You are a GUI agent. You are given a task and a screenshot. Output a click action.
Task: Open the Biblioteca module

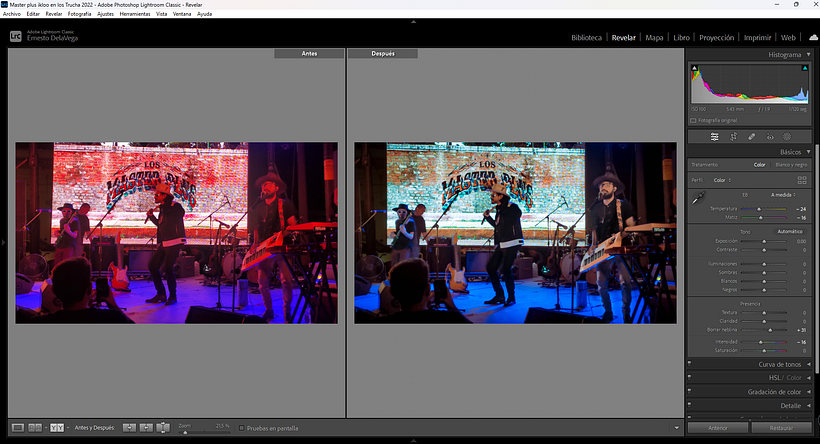[x=586, y=37]
